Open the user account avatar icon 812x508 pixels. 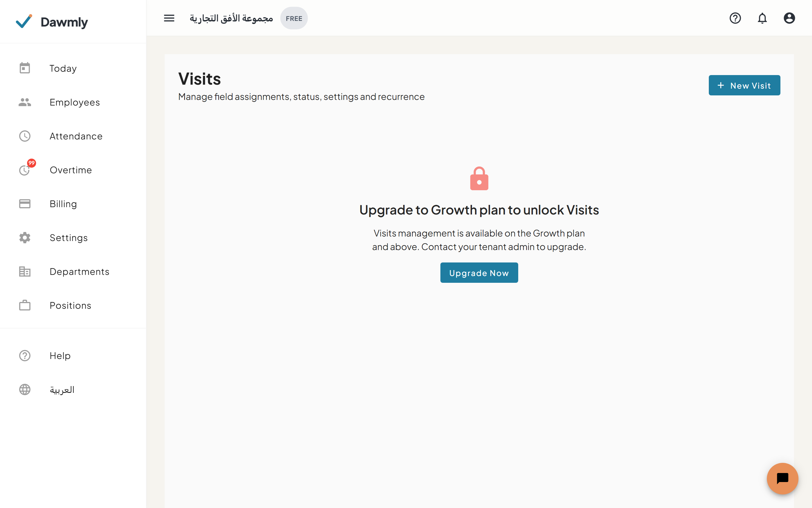(x=789, y=18)
